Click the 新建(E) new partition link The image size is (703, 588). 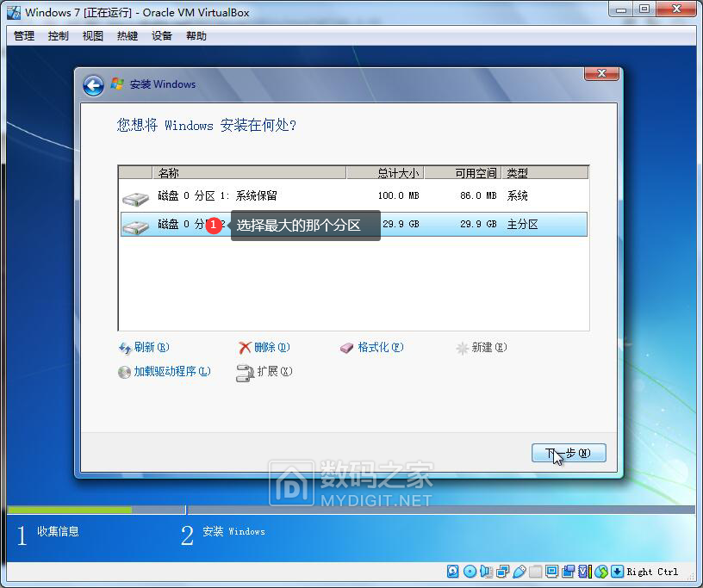(x=482, y=347)
